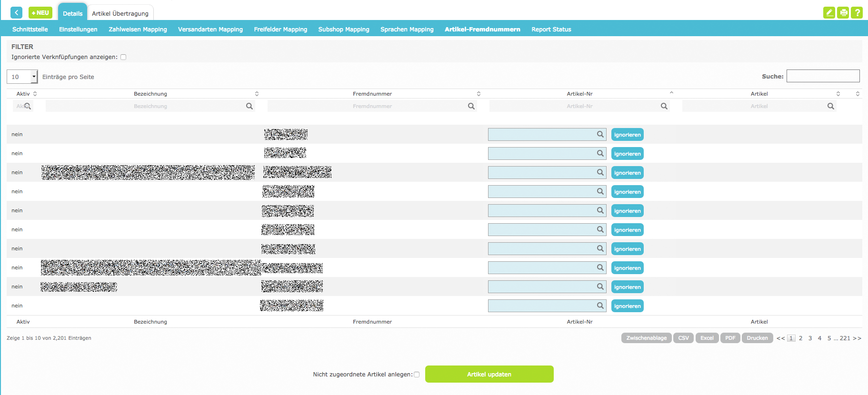Click magnifier in Fremdnummer filter field
Screen dimensions: 868x395
pos(471,106)
